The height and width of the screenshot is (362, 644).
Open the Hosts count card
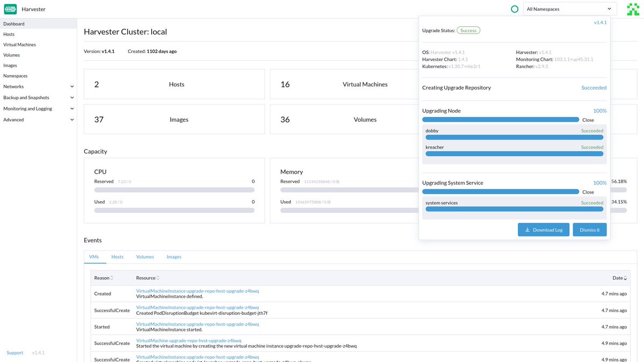(174, 84)
